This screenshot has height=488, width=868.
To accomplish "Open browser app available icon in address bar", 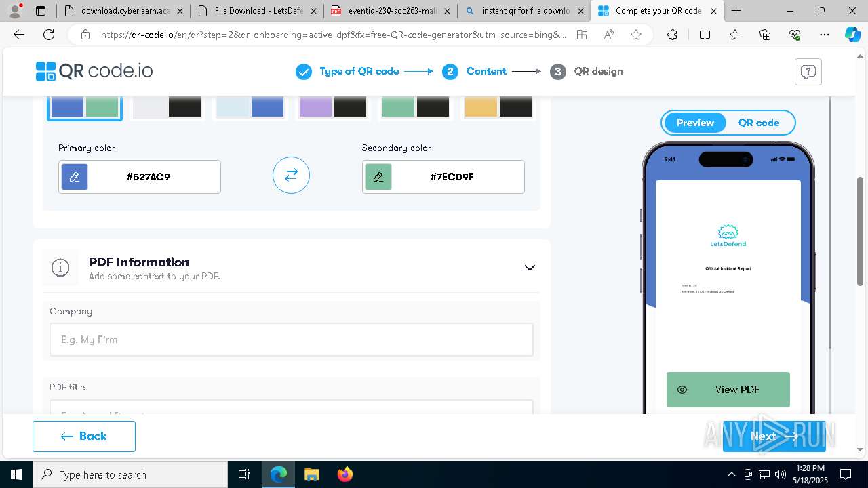I will point(582,35).
